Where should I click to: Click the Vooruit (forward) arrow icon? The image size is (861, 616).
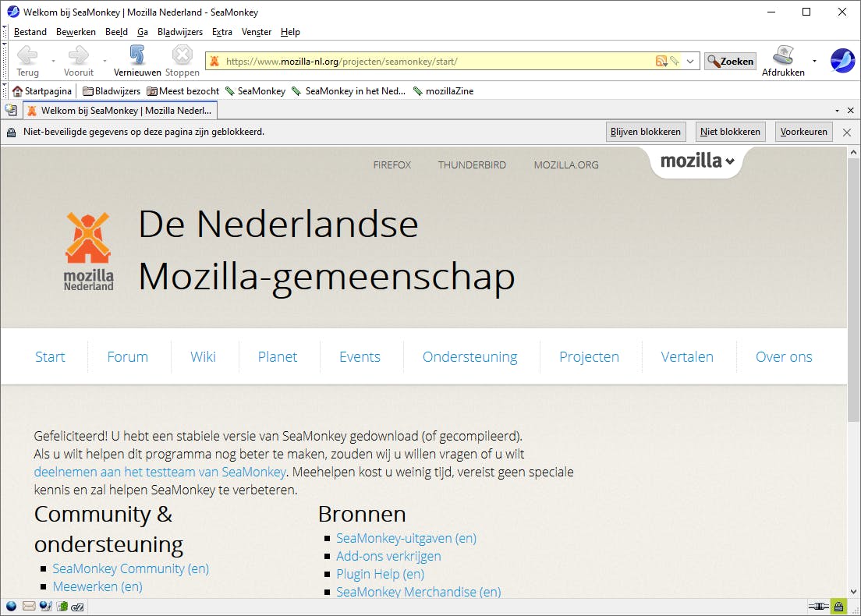[79, 55]
